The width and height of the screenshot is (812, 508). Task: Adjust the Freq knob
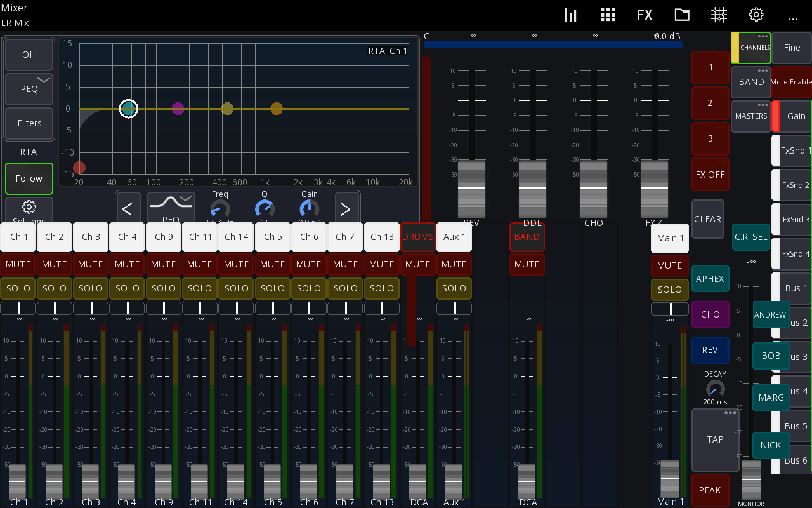220,209
